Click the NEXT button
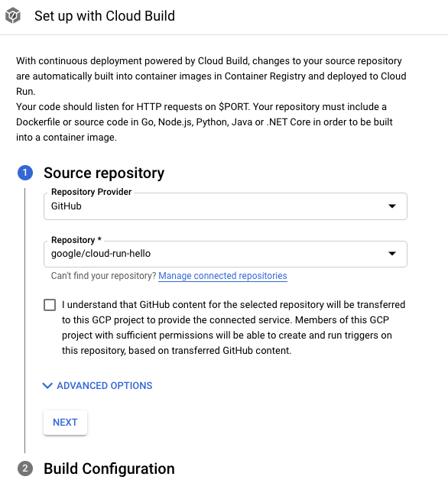 (x=65, y=423)
